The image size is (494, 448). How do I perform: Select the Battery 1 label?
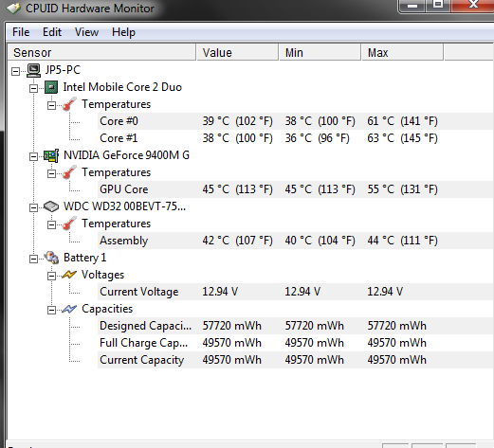click(x=84, y=258)
